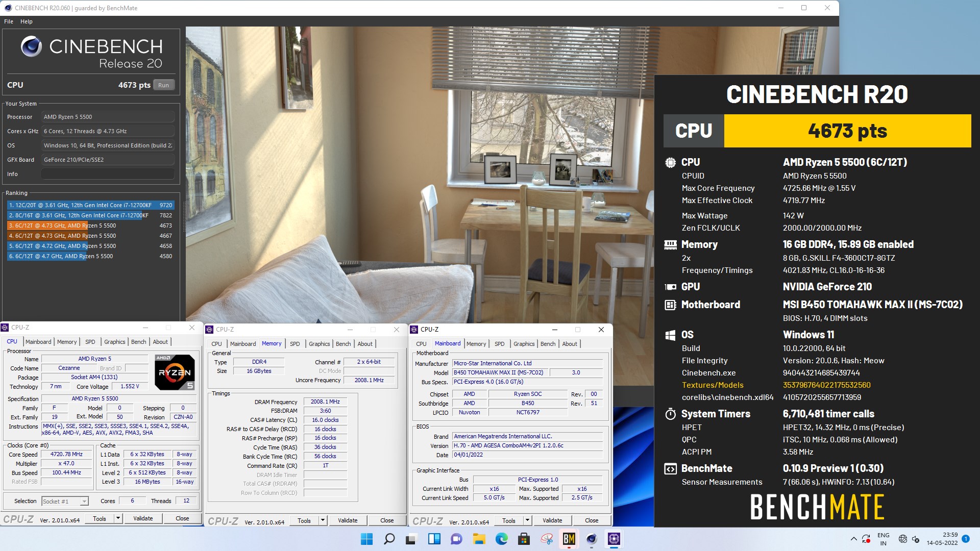This screenshot has height=551, width=980.
Task: Select ranking row 1 i7-12700KF 9720
Action: coord(90,205)
